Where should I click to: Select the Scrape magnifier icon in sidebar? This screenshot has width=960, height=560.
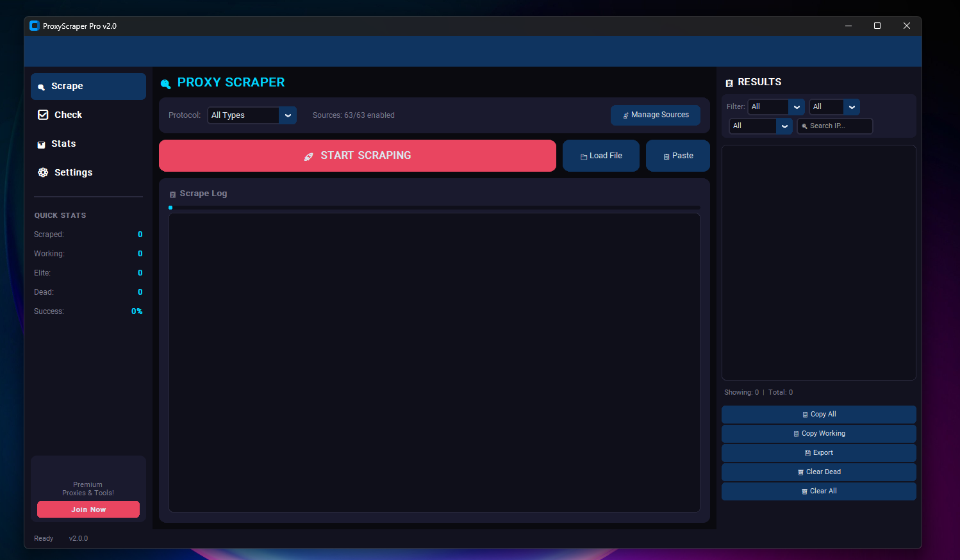coord(41,85)
